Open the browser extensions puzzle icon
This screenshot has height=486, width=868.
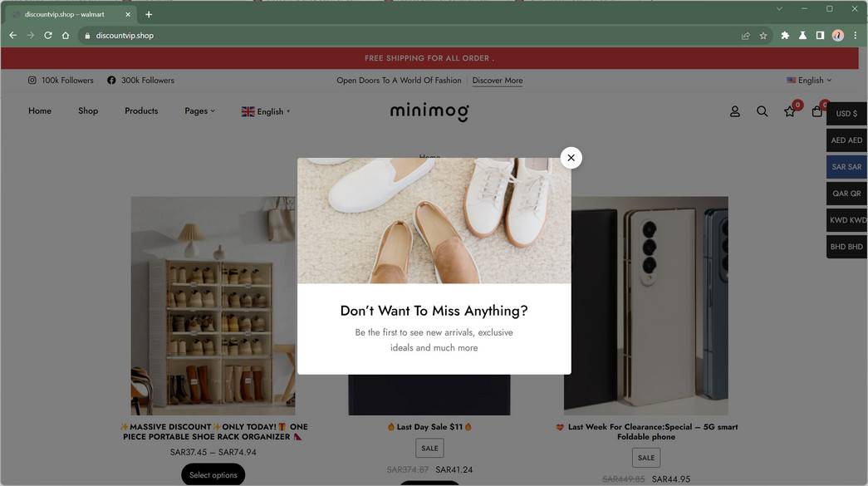(784, 36)
